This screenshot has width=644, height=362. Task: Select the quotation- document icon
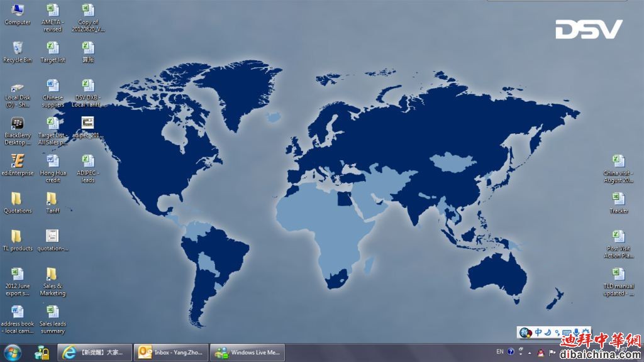pyautogui.click(x=53, y=241)
